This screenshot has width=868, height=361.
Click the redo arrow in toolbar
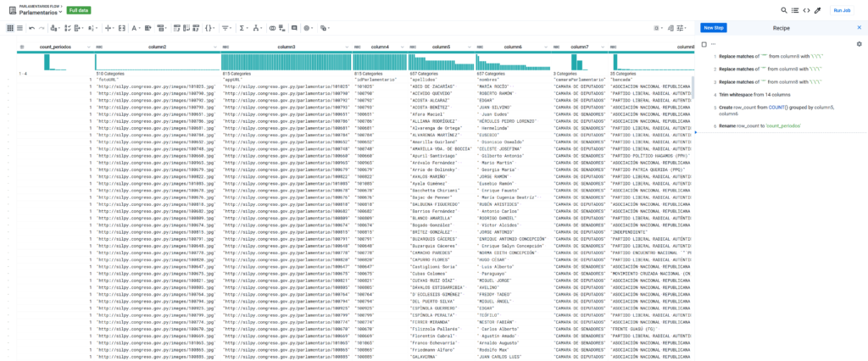[x=42, y=28]
